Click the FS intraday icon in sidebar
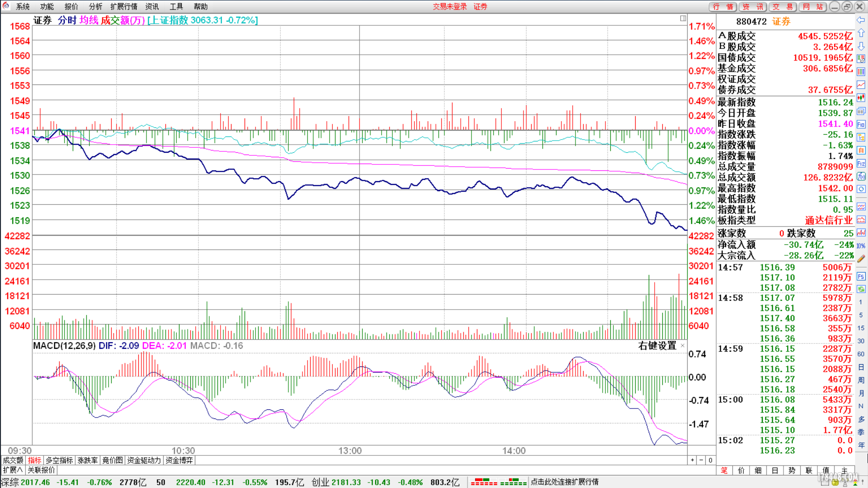The width and height of the screenshot is (868, 488). coord(861,276)
